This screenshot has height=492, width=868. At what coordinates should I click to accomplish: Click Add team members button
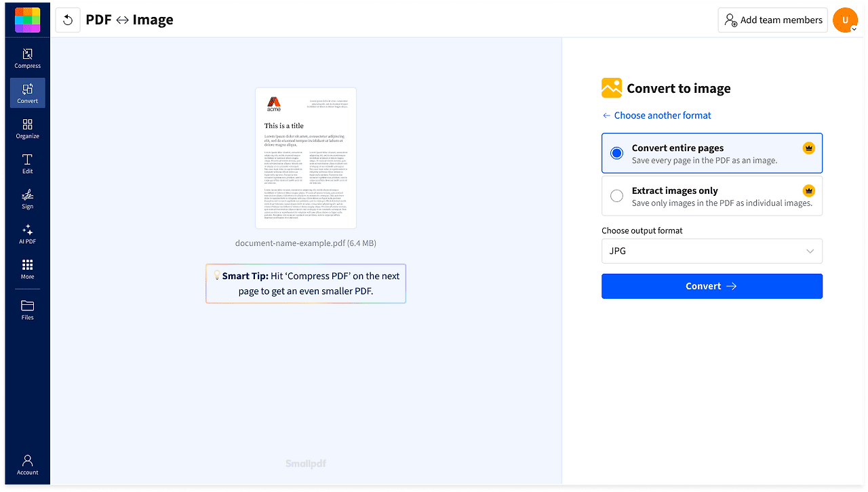[773, 20]
